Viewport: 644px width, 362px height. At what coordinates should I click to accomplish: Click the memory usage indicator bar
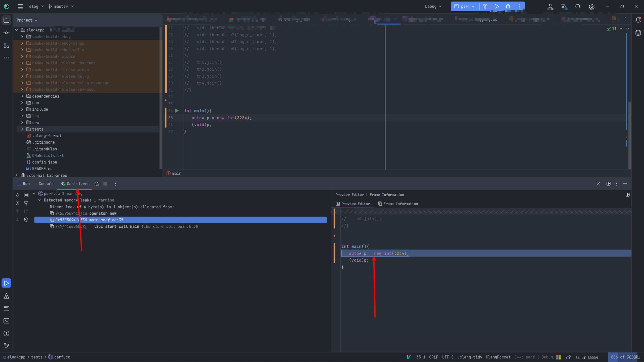point(622,357)
